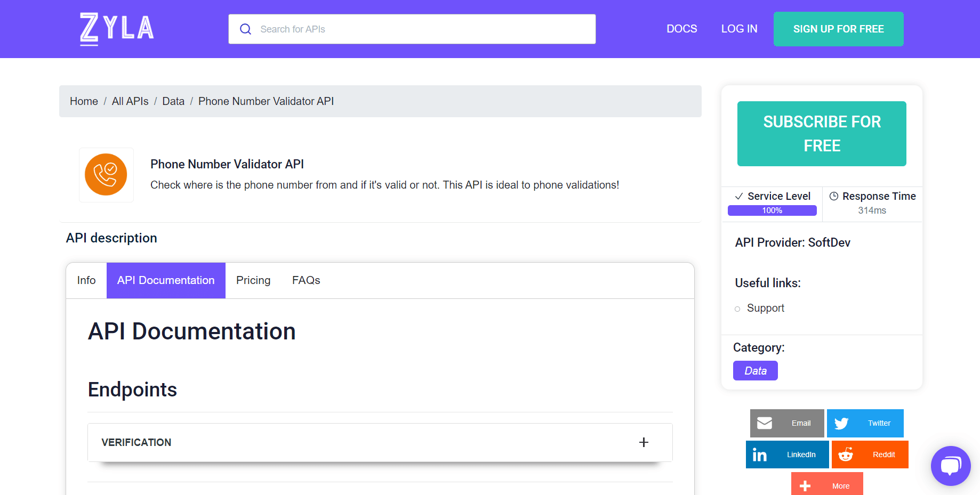Click the search magnifier icon
980x495 pixels.
245,29
